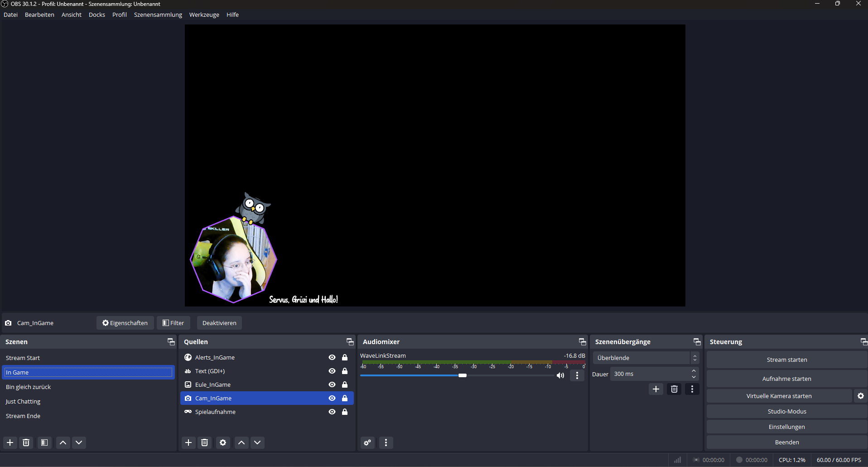Unlock the Cam_InGame source
The image size is (868, 467).
pos(345,398)
